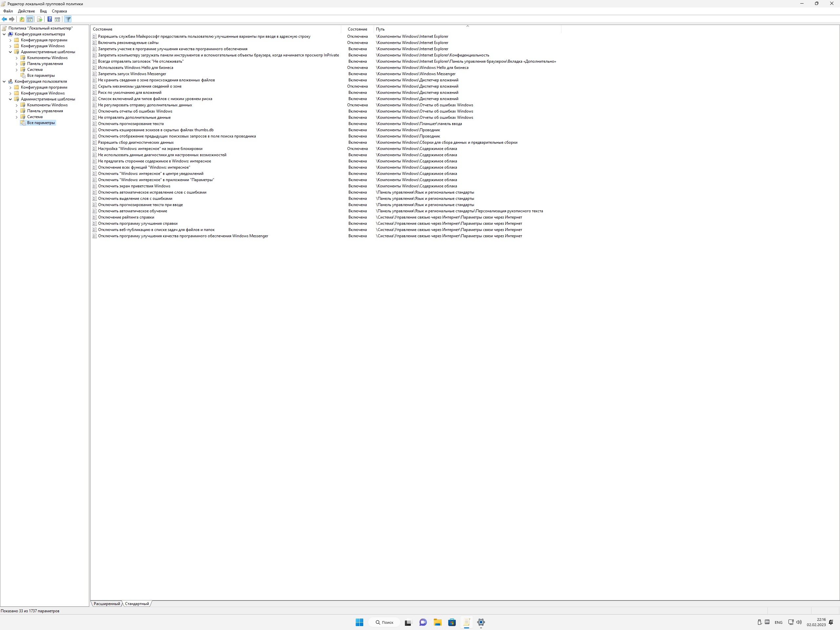The height and width of the screenshot is (630, 840).
Task: Click the Export list toolbar icon
Action: tap(39, 19)
